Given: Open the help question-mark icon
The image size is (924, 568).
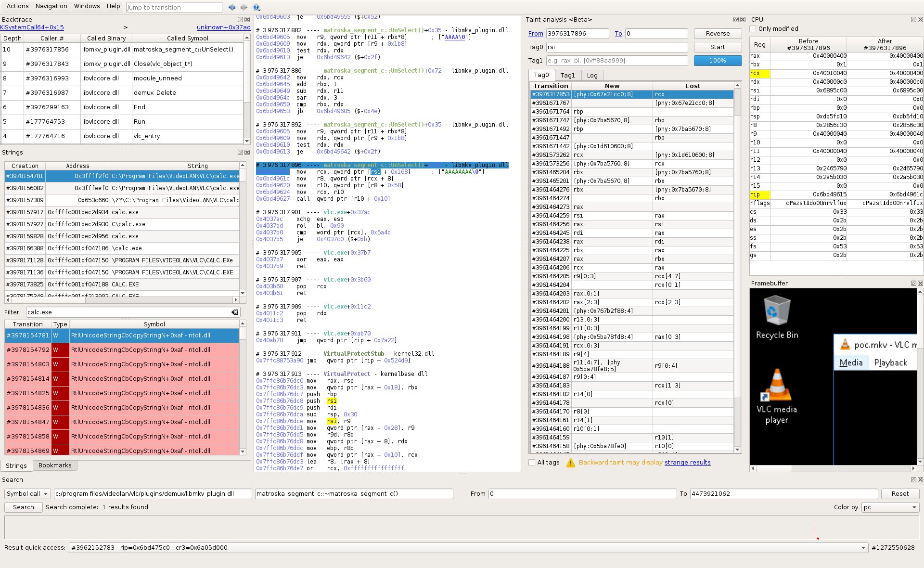Looking at the screenshot, I should coord(257,7).
